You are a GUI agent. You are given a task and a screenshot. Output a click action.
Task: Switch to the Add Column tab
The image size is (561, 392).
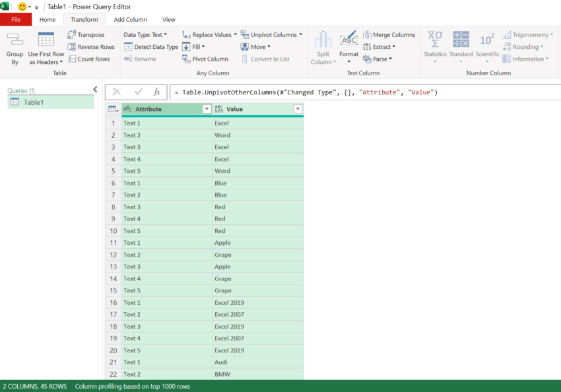pos(129,19)
